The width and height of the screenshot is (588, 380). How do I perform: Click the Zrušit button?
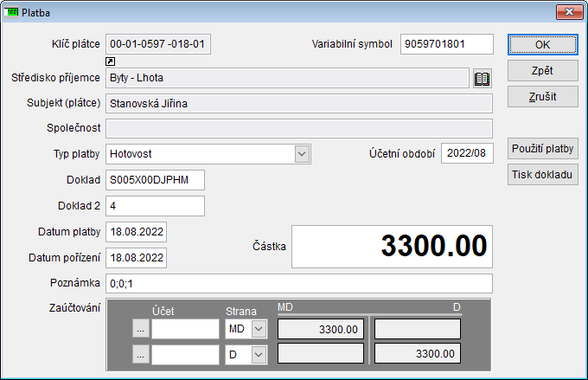542,96
